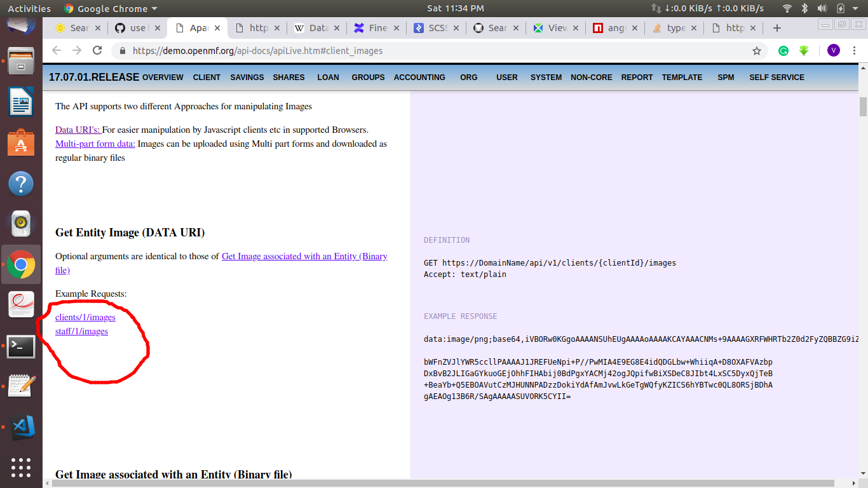The image size is (868, 488).
Task: Open the Google Chrome app menu dropdown
Action: coord(111,8)
